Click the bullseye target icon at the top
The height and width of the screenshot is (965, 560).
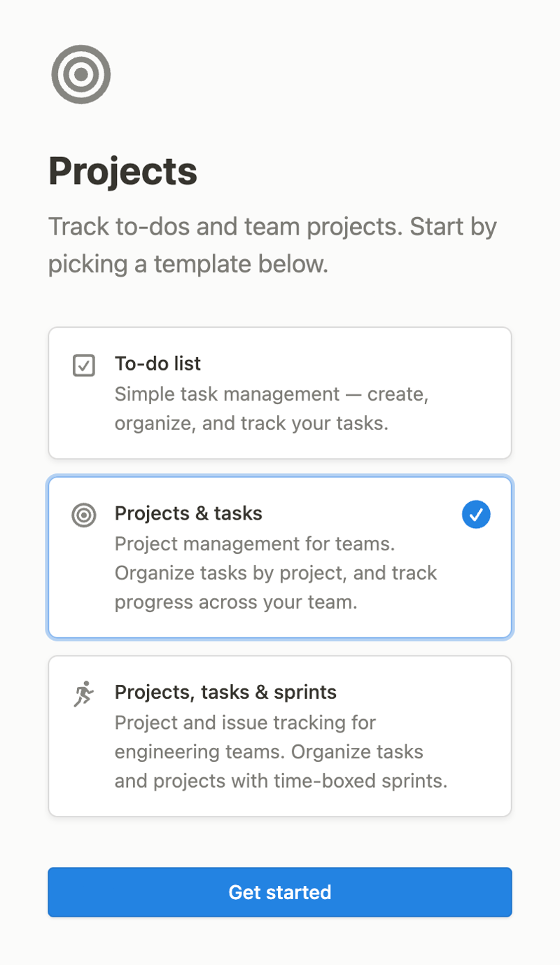point(80,74)
